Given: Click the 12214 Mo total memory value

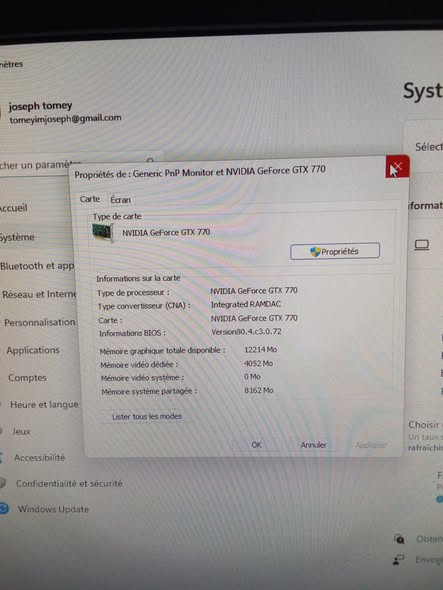Looking at the screenshot, I should point(260,350).
